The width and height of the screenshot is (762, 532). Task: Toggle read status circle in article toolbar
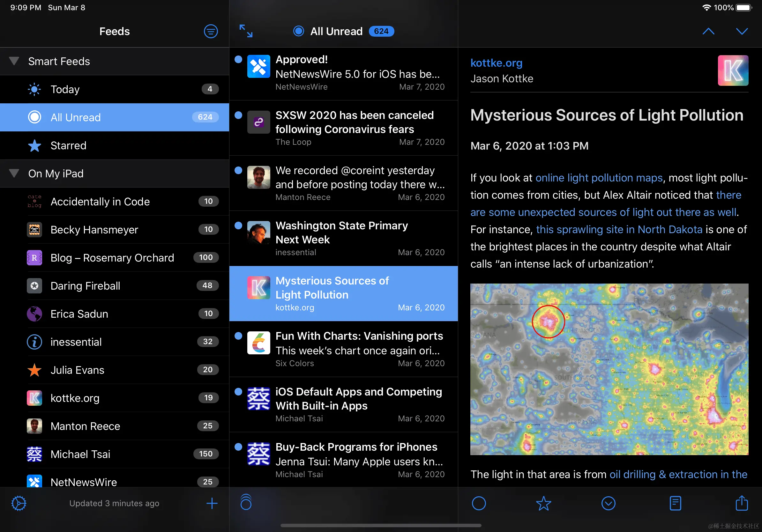(x=479, y=503)
